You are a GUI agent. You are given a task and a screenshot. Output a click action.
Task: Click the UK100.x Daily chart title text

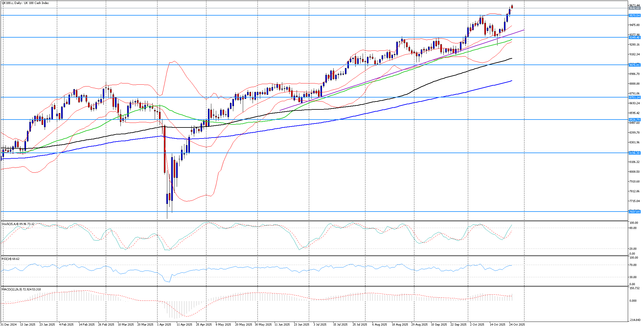click(x=25, y=3)
